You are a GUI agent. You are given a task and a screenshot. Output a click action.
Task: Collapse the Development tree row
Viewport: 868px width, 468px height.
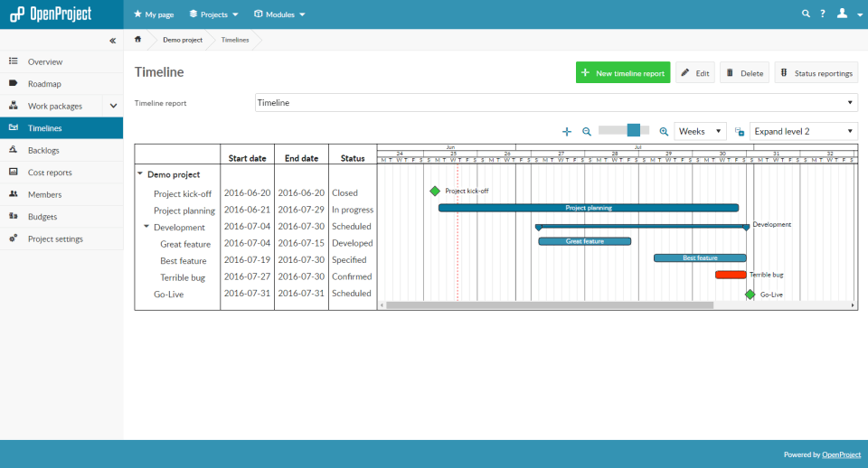146,226
